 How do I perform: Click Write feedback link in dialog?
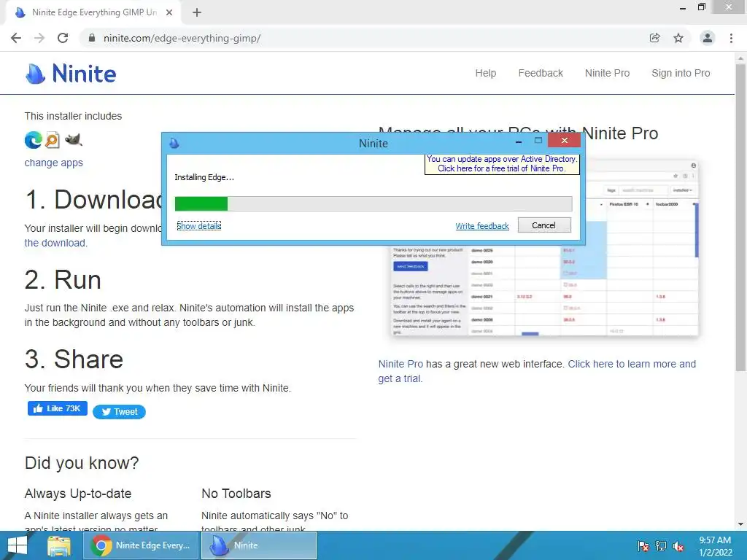(482, 226)
